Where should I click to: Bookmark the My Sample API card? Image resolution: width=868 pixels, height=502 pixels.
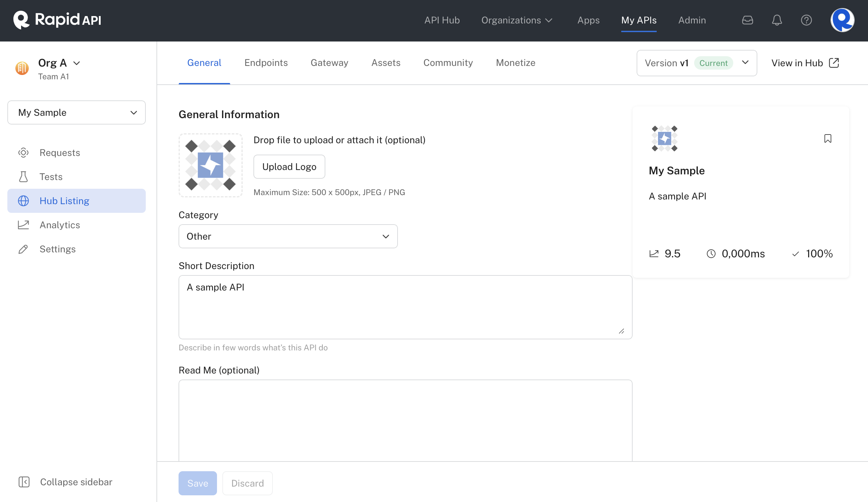(x=827, y=139)
